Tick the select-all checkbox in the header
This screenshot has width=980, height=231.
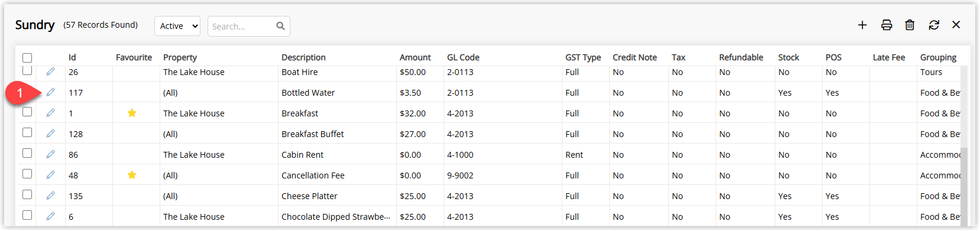pos(27,58)
